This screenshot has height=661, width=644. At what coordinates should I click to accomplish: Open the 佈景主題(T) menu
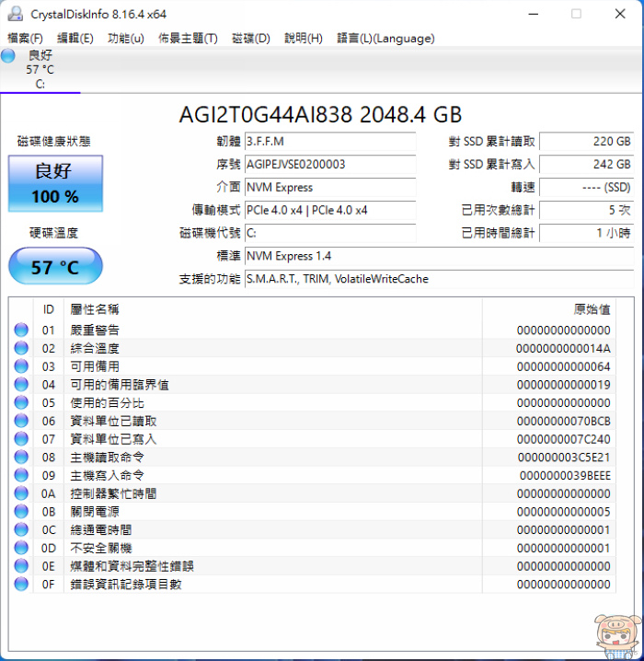click(188, 38)
